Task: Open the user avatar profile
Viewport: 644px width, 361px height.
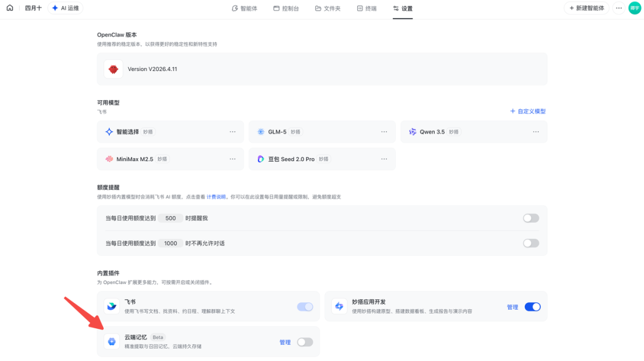Action: [x=634, y=8]
